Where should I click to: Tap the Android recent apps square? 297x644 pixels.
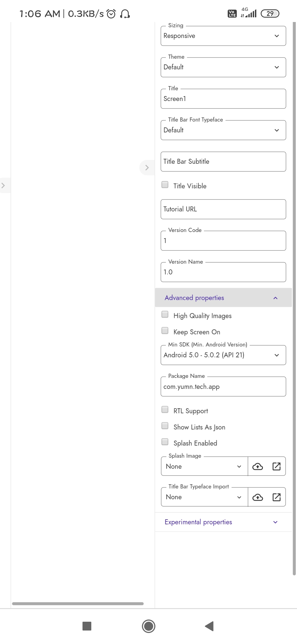[x=87, y=626]
